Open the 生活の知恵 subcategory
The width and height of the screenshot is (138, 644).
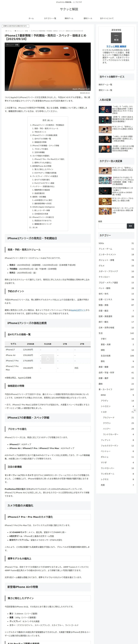pyautogui.click(x=117, y=356)
